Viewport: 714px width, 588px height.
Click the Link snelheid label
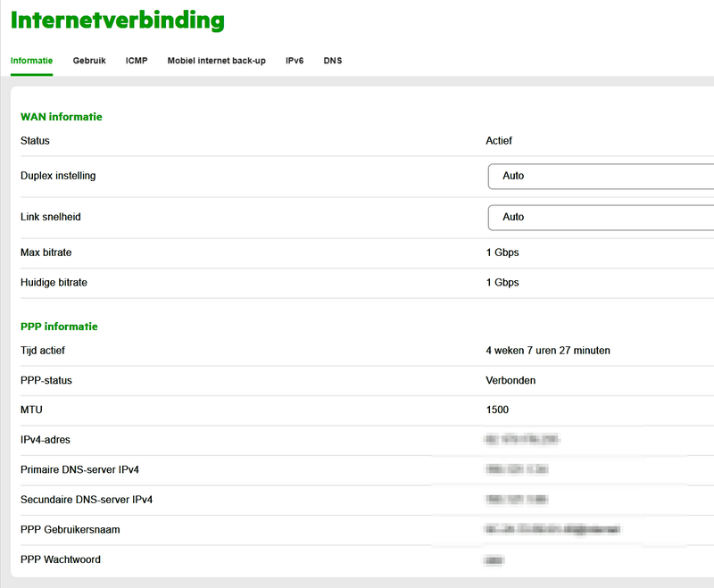pos(51,217)
